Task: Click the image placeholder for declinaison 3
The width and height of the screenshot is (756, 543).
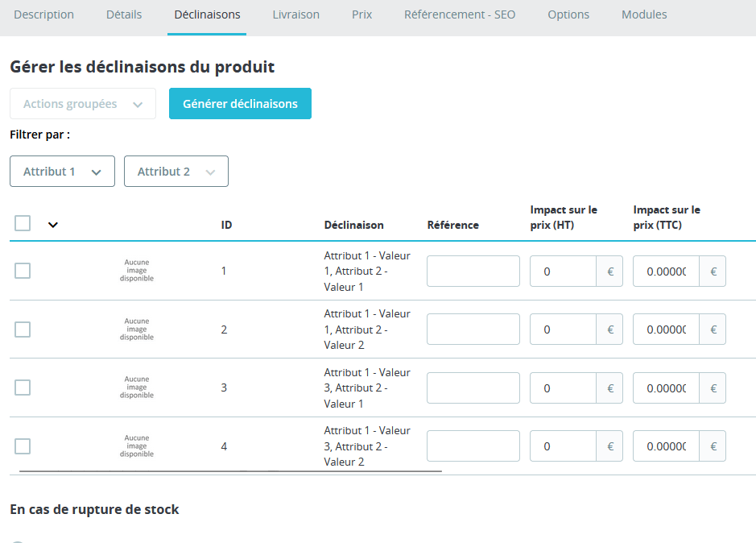Action: tap(137, 388)
